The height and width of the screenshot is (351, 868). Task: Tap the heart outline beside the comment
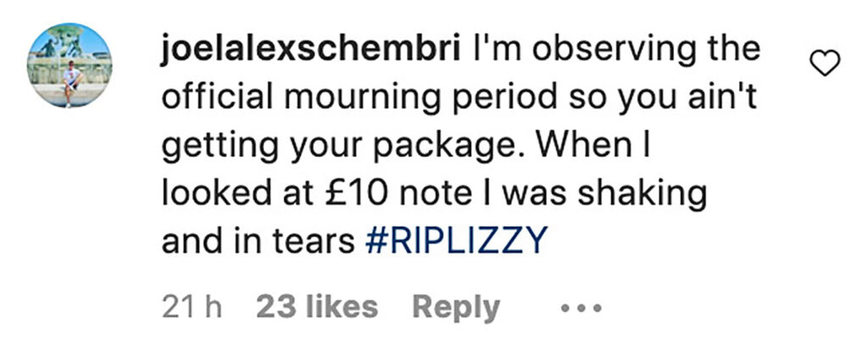coord(826,64)
